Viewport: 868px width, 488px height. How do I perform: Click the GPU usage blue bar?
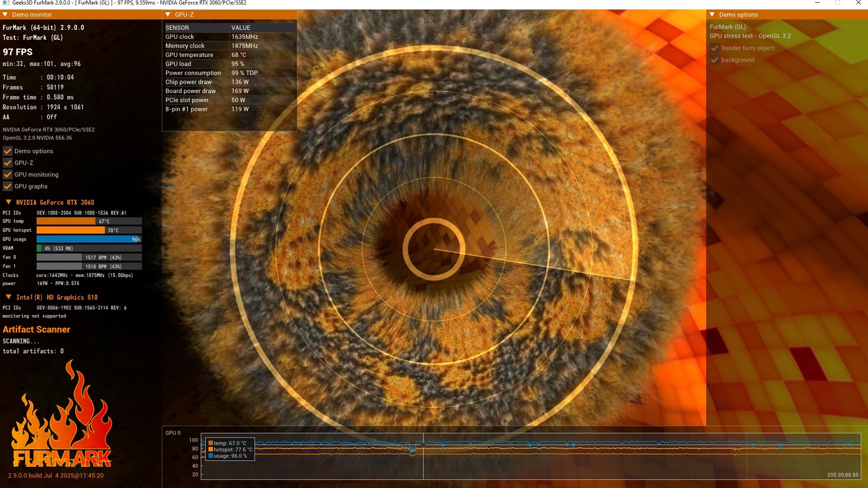[86, 239]
